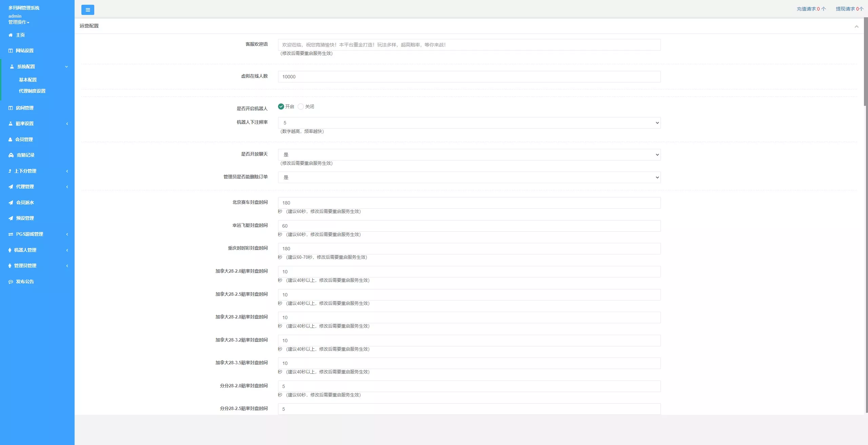Click the car icon next to 竞猜记录
The image size is (868, 445).
pos(11,155)
